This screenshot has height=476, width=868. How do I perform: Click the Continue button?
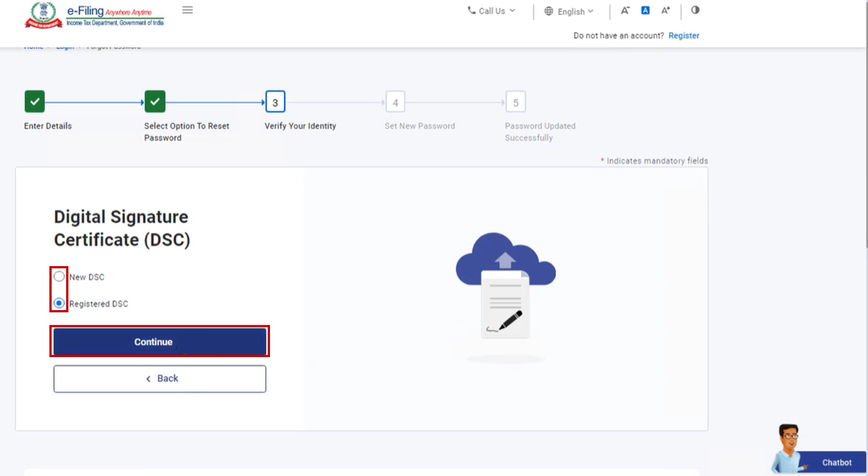159,342
